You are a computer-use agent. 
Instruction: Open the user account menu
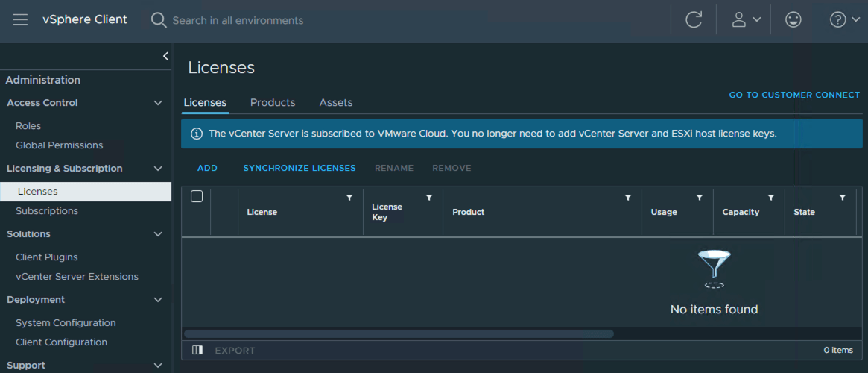click(747, 20)
